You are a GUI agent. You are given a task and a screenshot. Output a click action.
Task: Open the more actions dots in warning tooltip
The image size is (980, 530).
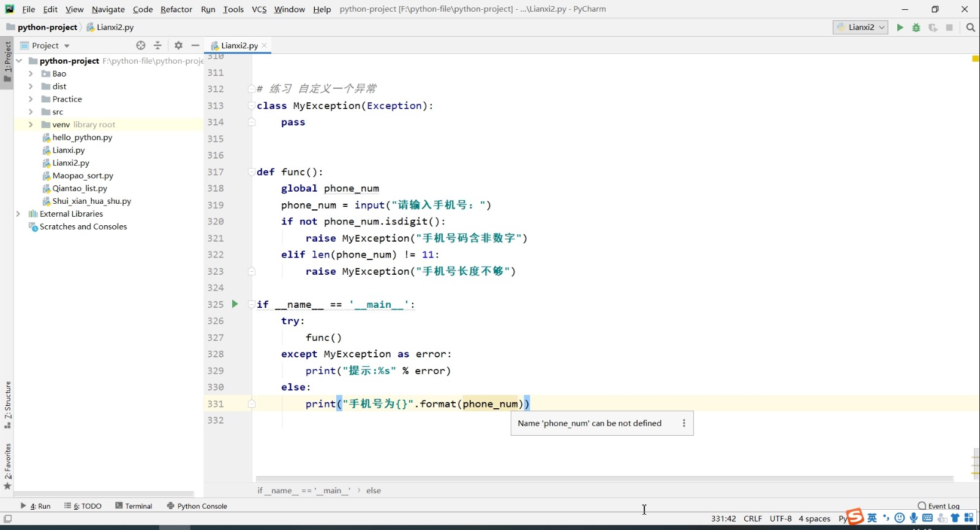click(684, 424)
